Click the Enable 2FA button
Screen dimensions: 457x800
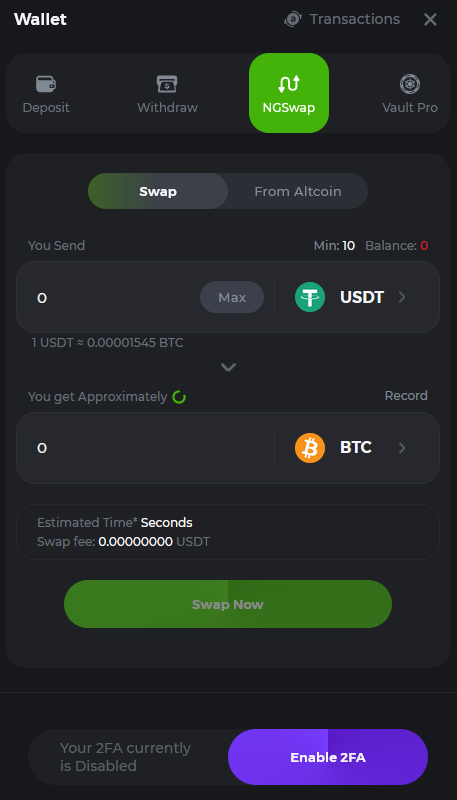(328, 757)
